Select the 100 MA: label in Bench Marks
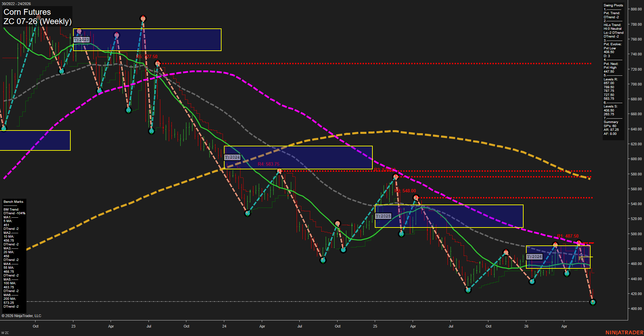 click(9, 283)
